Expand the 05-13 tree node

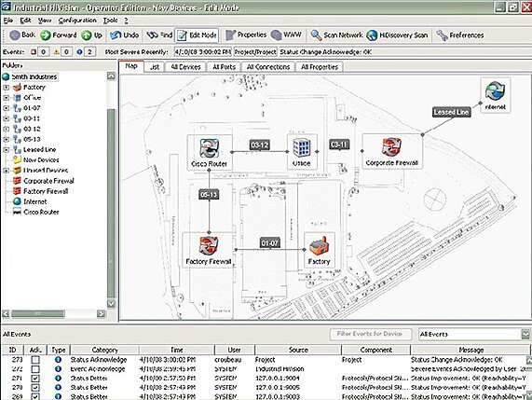(x=7, y=140)
